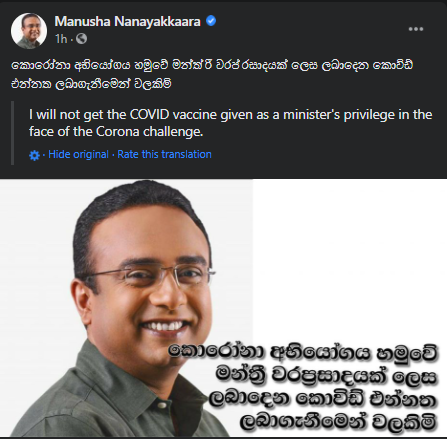447x439 pixels.
Task: Click the translated line starting "I will not get"
Action: click(x=230, y=115)
